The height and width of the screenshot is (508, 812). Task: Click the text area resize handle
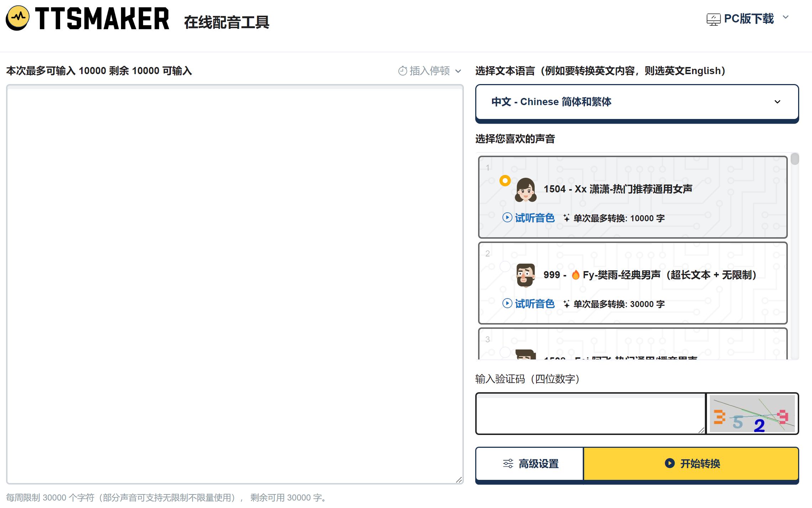point(459,480)
